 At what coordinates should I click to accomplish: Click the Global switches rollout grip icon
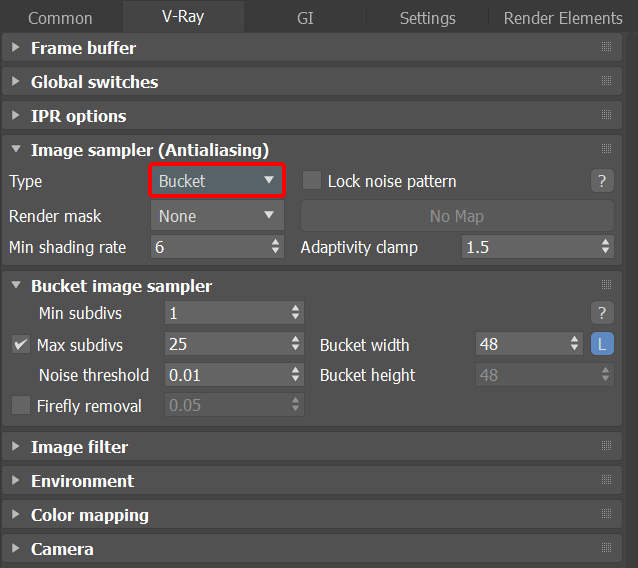click(x=606, y=82)
